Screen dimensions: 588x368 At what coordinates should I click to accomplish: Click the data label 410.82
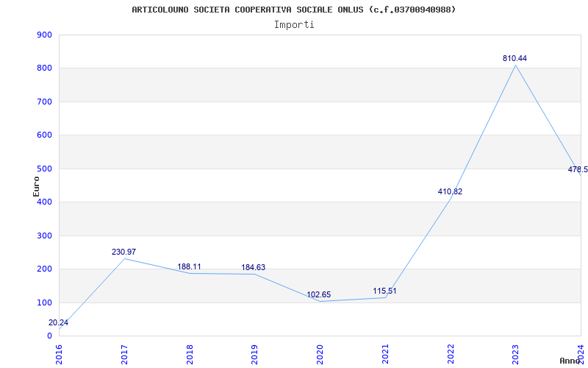pyautogui.click(x=450, y=191)
